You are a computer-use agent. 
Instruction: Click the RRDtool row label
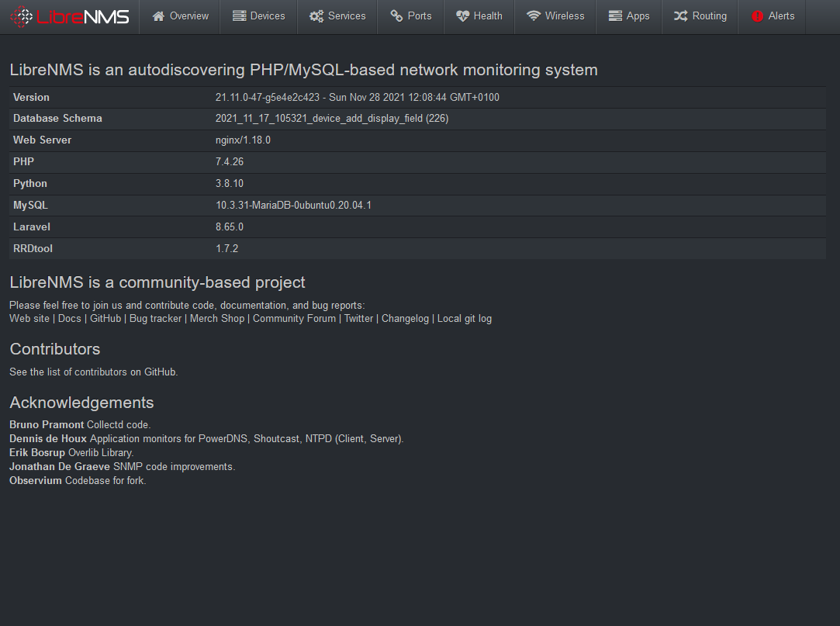click(33, 249)
